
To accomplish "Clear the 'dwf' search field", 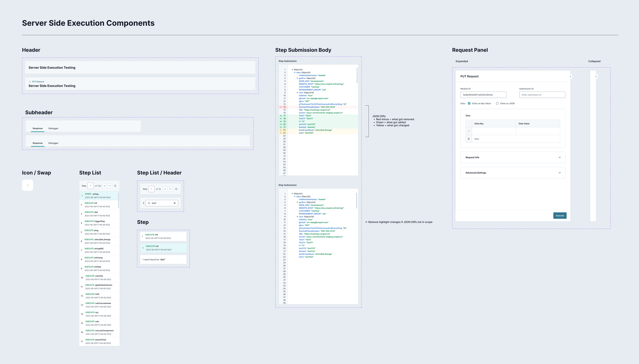I will pyautogui.click(x=175, y=203).
